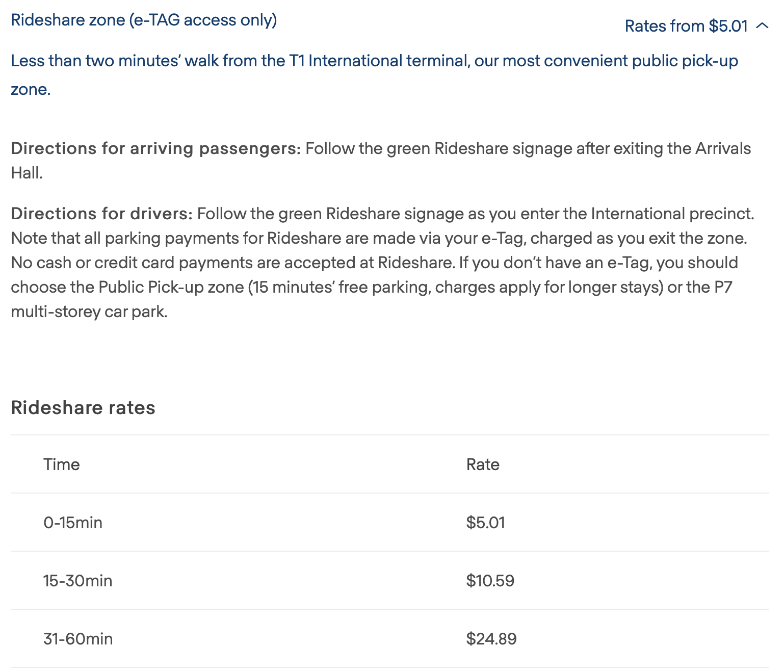
Task: Click the 31-60min time cell
Action: (78, 639)
